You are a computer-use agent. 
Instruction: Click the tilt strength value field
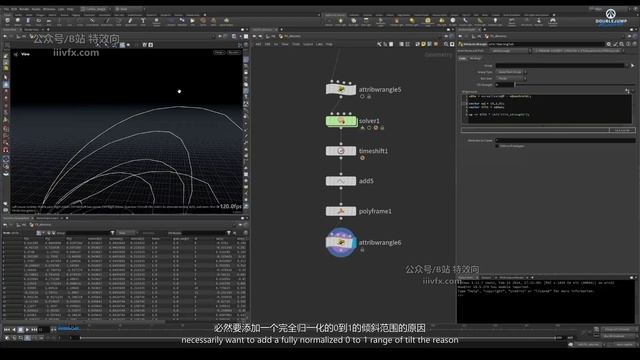coord(504,84)
